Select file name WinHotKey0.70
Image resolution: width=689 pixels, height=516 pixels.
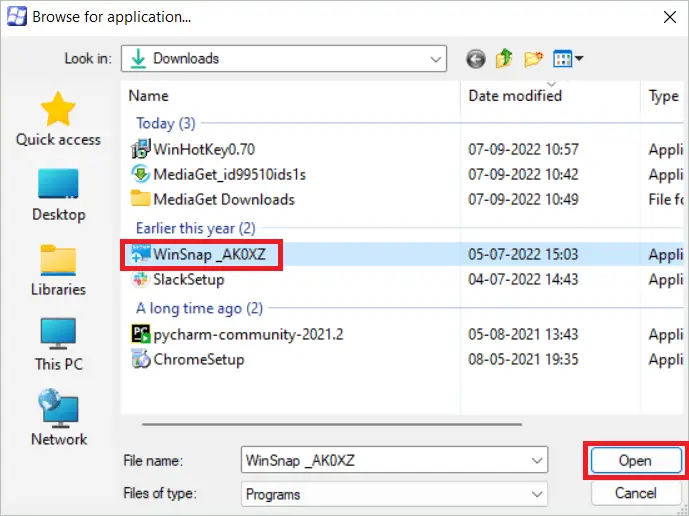tap(204, 149)
